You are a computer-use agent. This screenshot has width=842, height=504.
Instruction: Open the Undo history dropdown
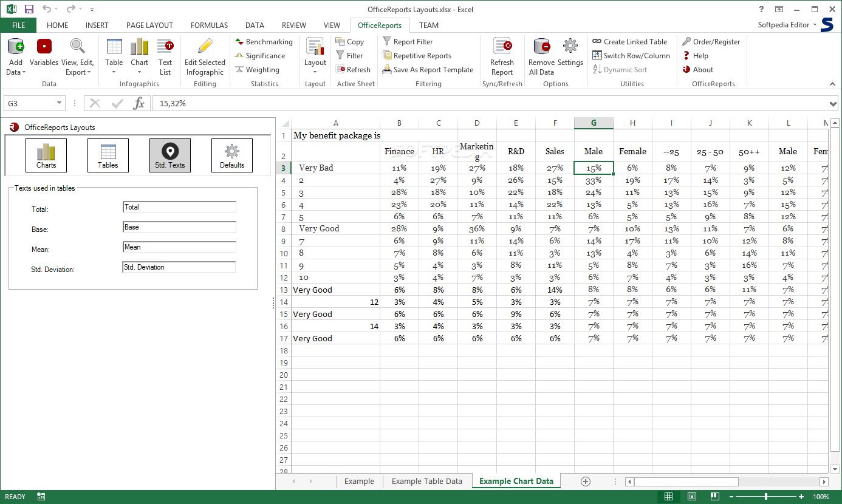(x=56, y=10)
